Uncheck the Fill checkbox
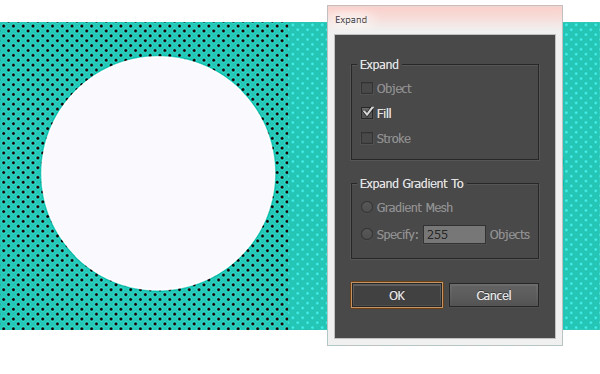Viewport: 600px width, 374px height. [367, 113]
